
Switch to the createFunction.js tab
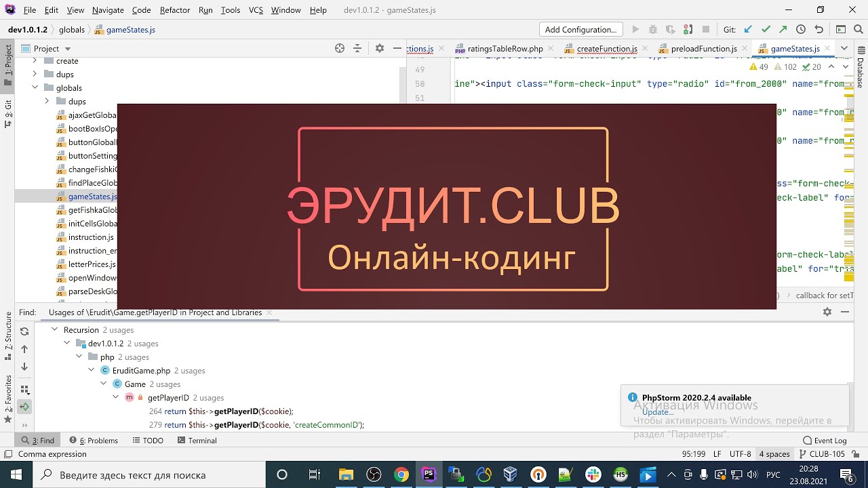(606, 49)
